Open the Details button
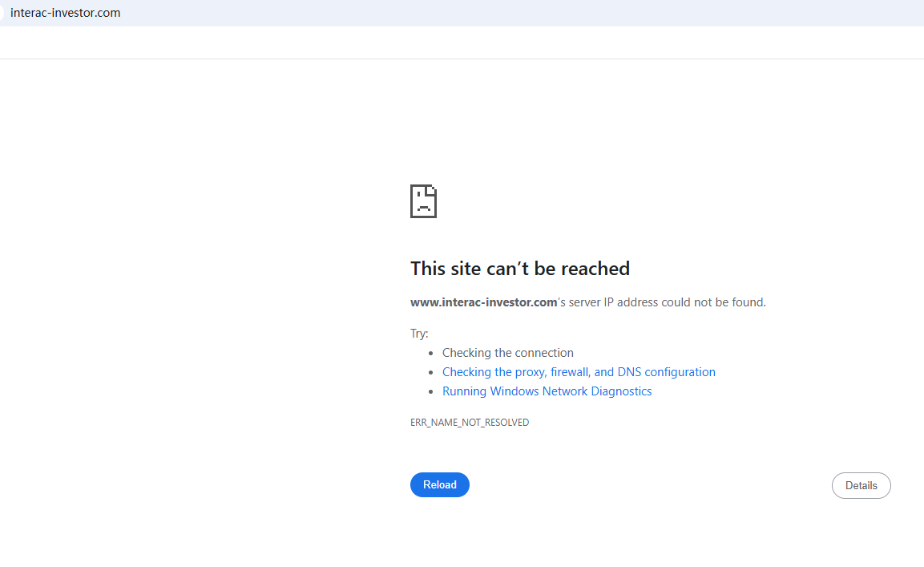This screenshot has width=924, height=567. coord(861,485)
